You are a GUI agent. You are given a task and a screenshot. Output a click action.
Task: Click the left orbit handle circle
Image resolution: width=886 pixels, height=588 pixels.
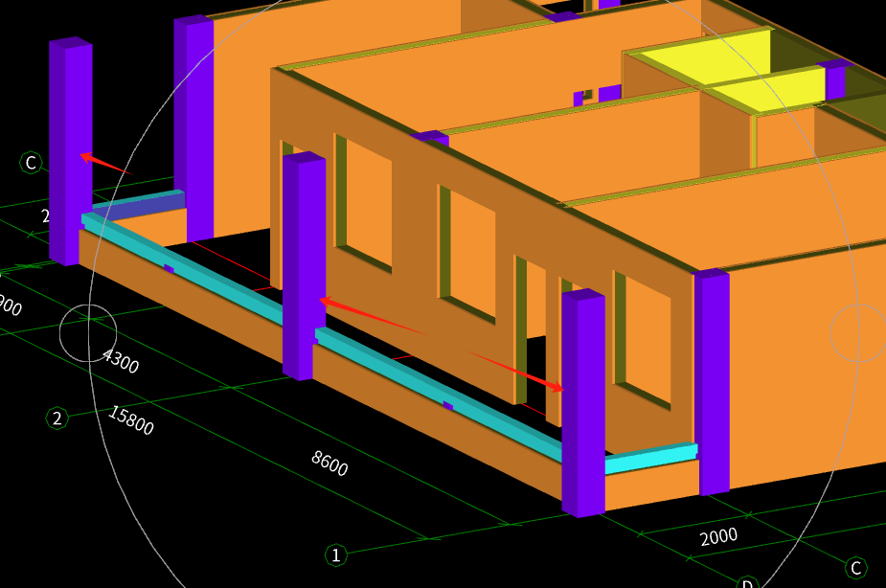click(88, 333)
